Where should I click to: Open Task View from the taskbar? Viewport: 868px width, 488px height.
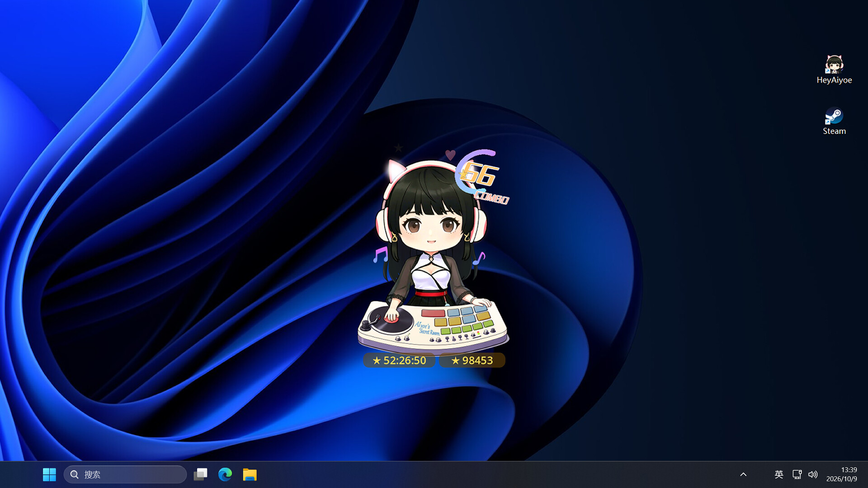pos(200,474)
